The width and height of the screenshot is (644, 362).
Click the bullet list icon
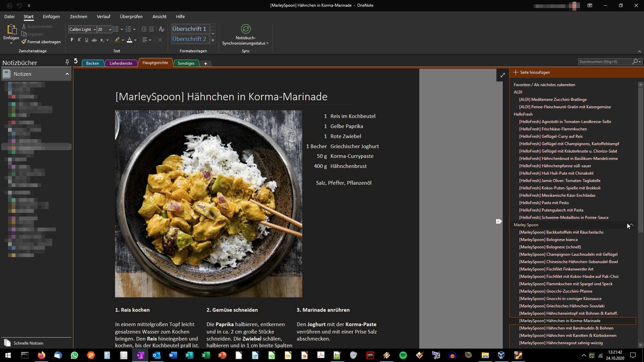[x=116, y=29]
